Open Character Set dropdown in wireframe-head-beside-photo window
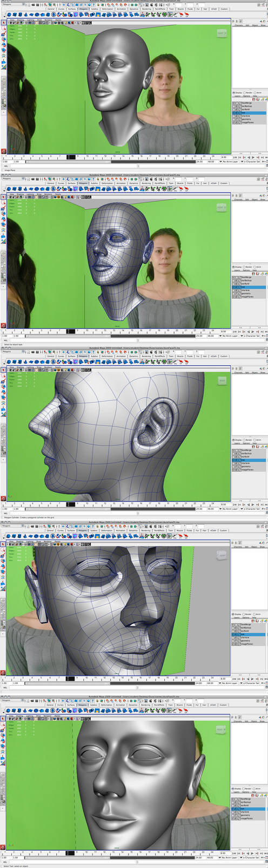 click(x=252, y=335)
